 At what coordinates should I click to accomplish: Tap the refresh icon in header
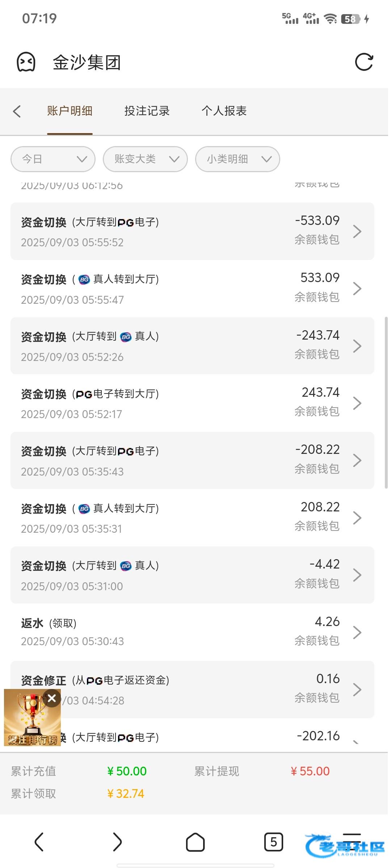(x=363, y=62)
